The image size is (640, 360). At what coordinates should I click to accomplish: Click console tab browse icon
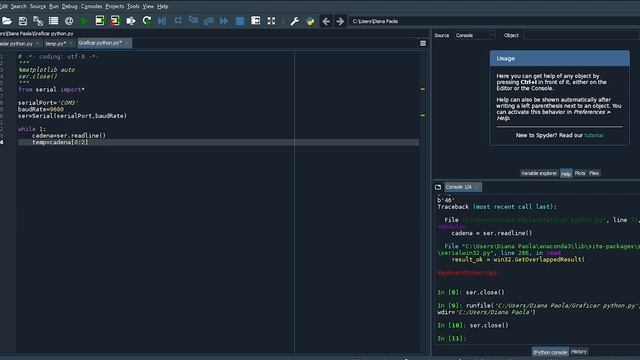tap(438, 187)
